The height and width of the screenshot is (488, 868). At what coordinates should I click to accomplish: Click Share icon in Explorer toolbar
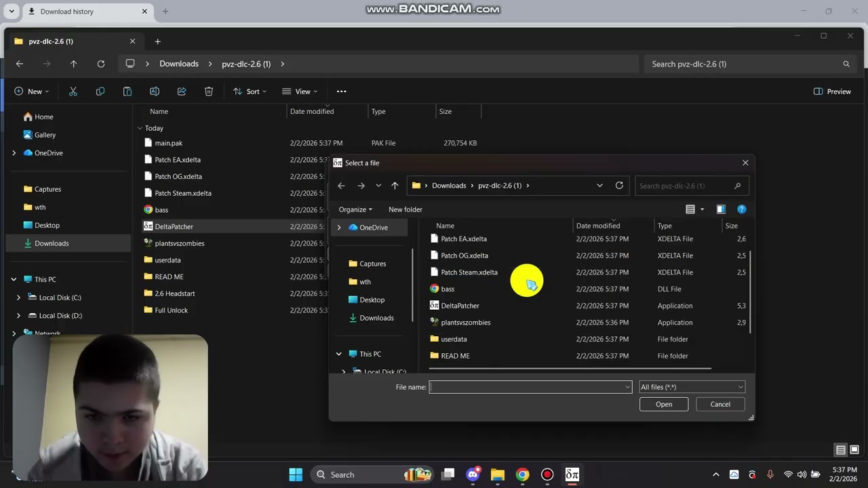tap(182, 91)
